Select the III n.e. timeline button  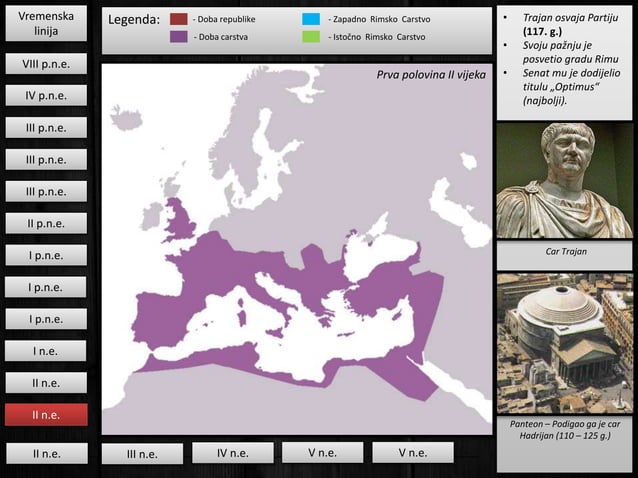142,454
